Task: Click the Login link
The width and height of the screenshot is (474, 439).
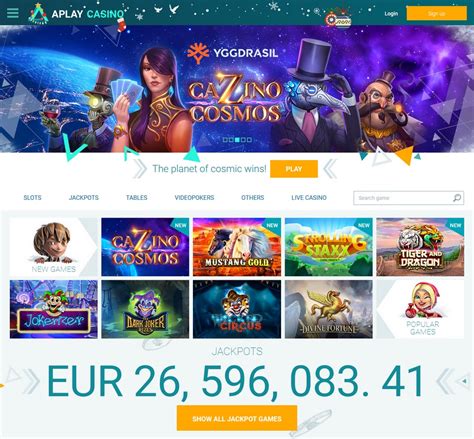Action: pyautogui.click(x=391, y=14)
